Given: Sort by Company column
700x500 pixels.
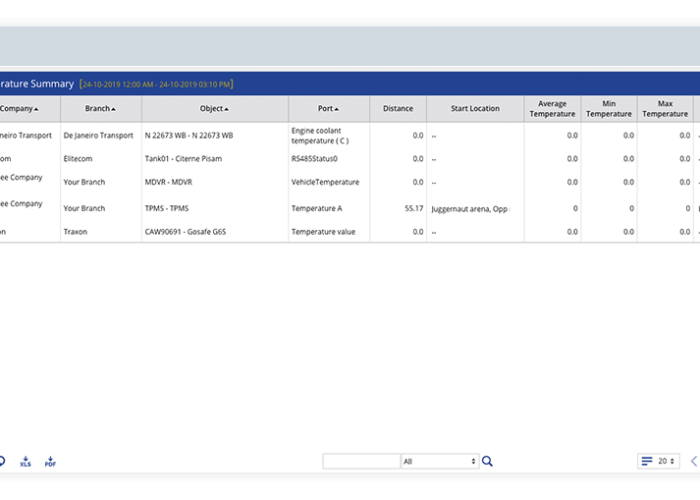Looking at the screenshot, I should point(19,108).
